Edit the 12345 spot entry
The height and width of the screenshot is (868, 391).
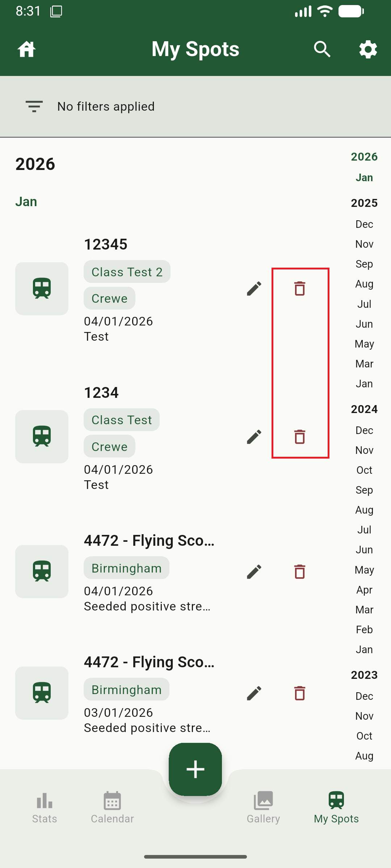(254, 289)
